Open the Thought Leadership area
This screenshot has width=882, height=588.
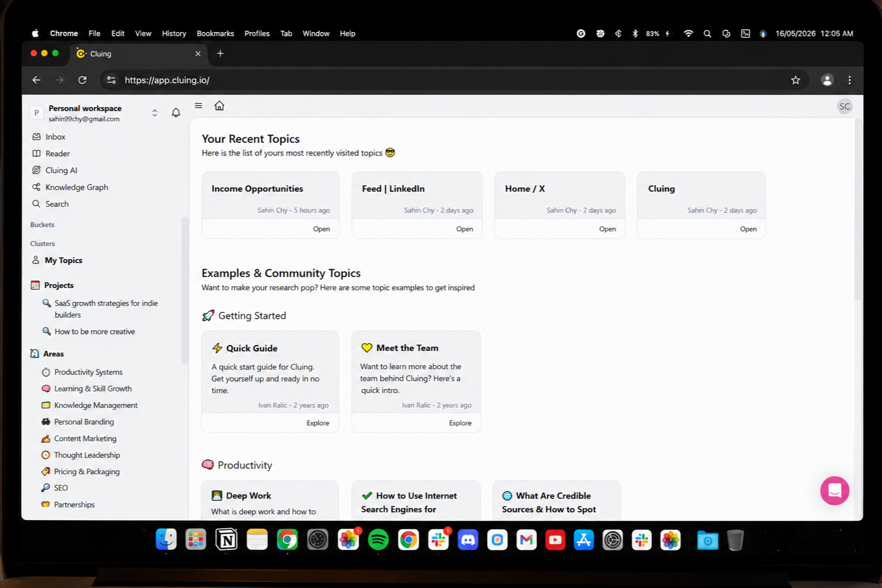[80, 455]
